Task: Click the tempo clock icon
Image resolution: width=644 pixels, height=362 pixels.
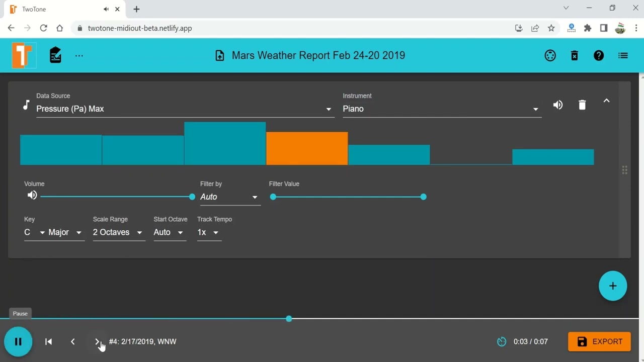Action: pos(502,341)
